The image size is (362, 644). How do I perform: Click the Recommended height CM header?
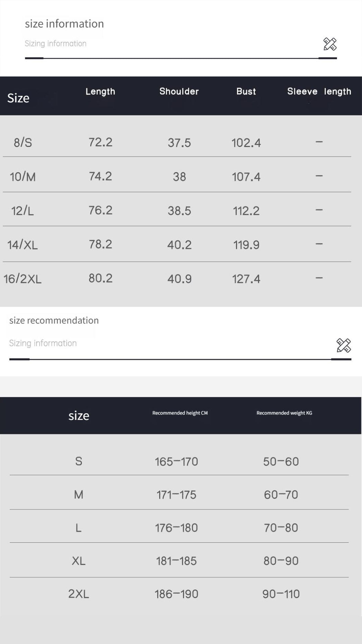(x=180, y=413)
